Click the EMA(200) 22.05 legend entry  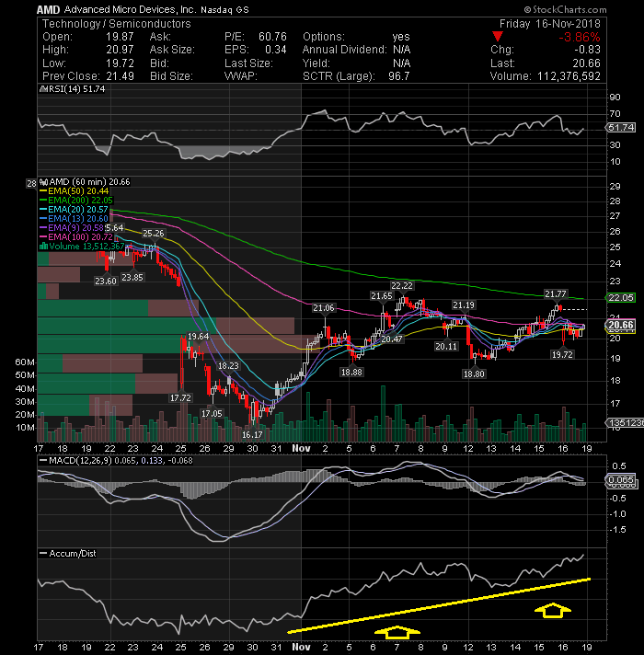80,201
